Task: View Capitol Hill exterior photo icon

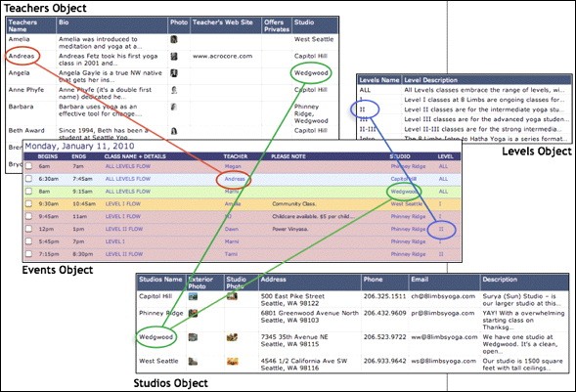Action: [193, 296]
